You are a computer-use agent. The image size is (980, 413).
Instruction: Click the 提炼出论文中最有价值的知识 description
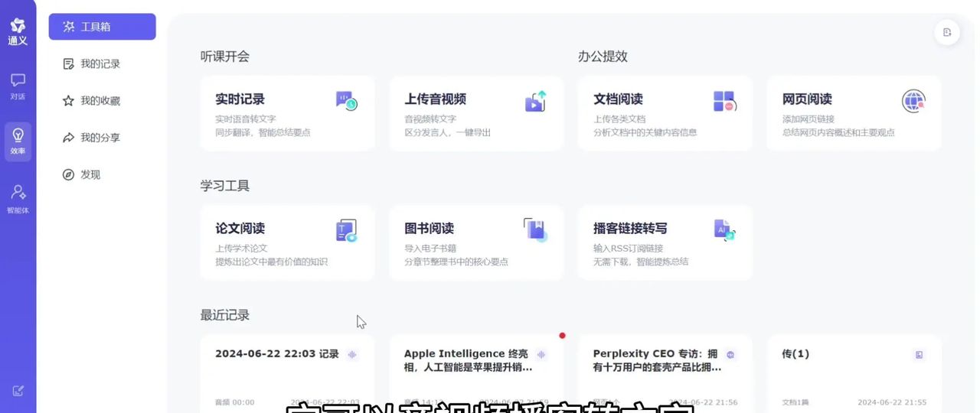coord(271,262)
